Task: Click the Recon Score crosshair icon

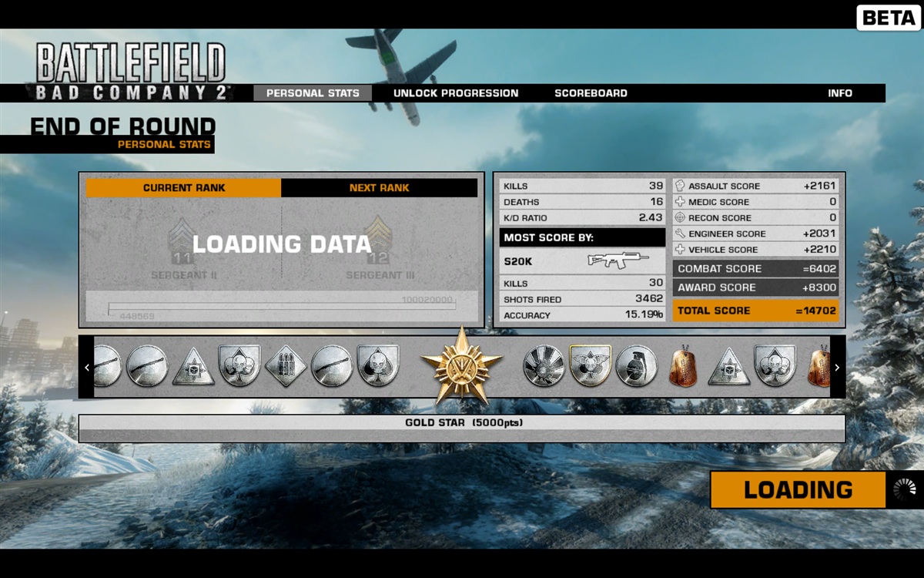Action: [x=680, y=218]
